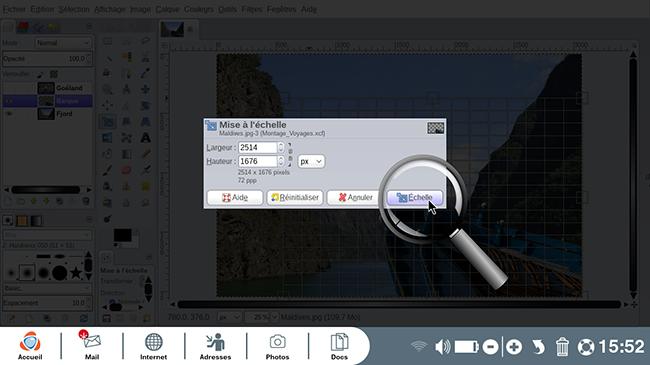Open layers dock tab configuration menu

click(x=89, y=26)
